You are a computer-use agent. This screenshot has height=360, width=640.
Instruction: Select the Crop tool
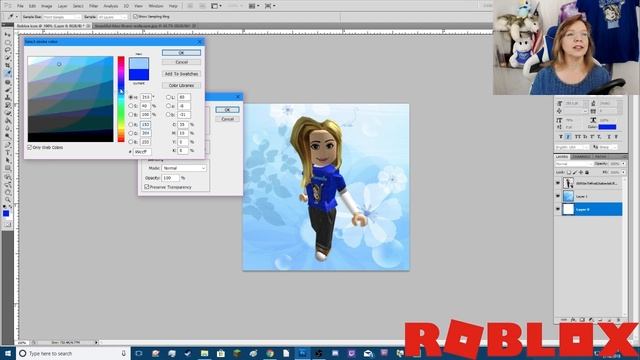click(8, 64)
